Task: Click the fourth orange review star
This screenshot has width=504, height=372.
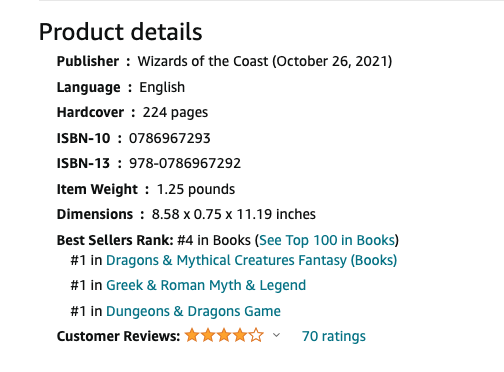Action: tap(240, 335)
